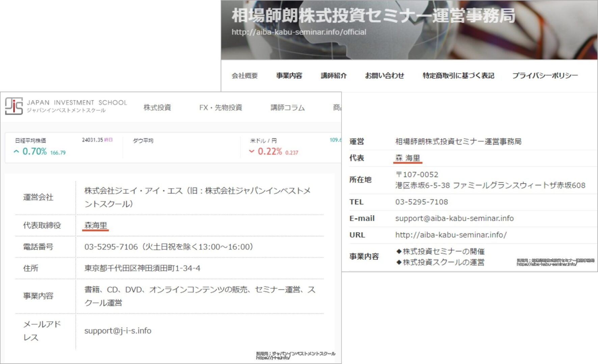Click email support@j-i-s.info

point(118,331)
